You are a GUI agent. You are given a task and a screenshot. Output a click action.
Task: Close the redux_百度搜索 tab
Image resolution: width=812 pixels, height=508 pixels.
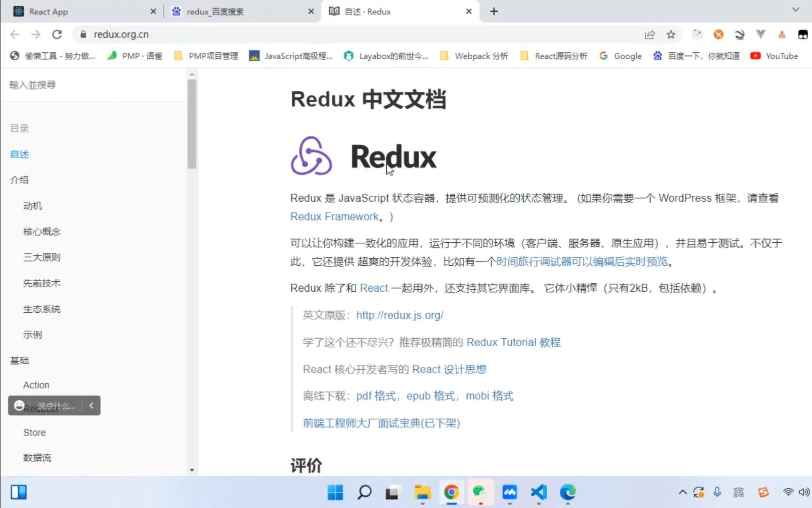[311, 11]
